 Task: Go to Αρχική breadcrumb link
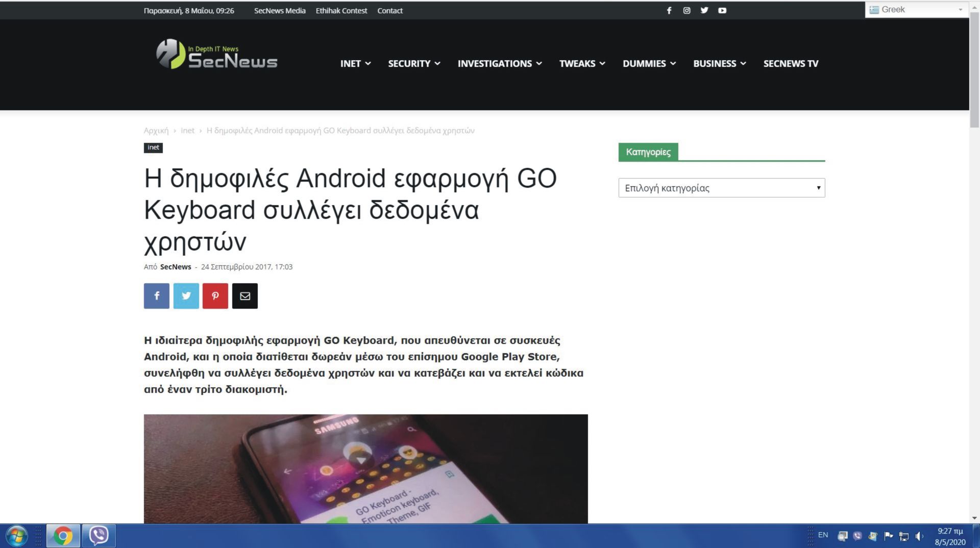[156, 131]
